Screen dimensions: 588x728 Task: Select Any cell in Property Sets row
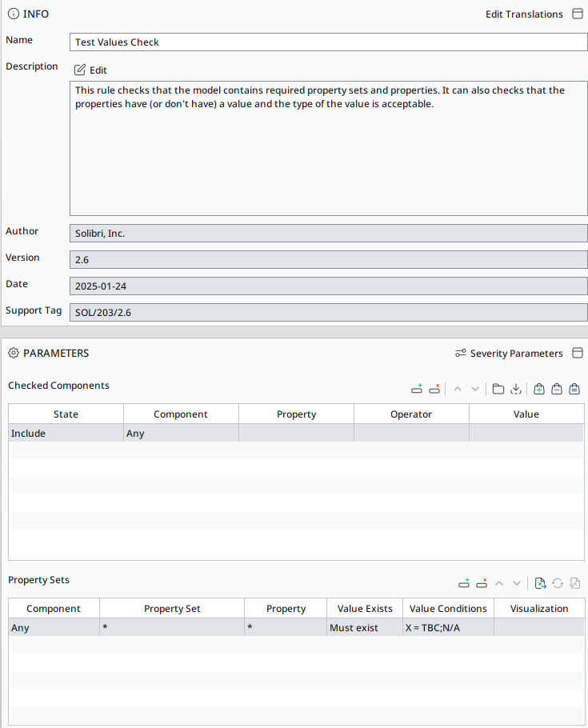54,628
